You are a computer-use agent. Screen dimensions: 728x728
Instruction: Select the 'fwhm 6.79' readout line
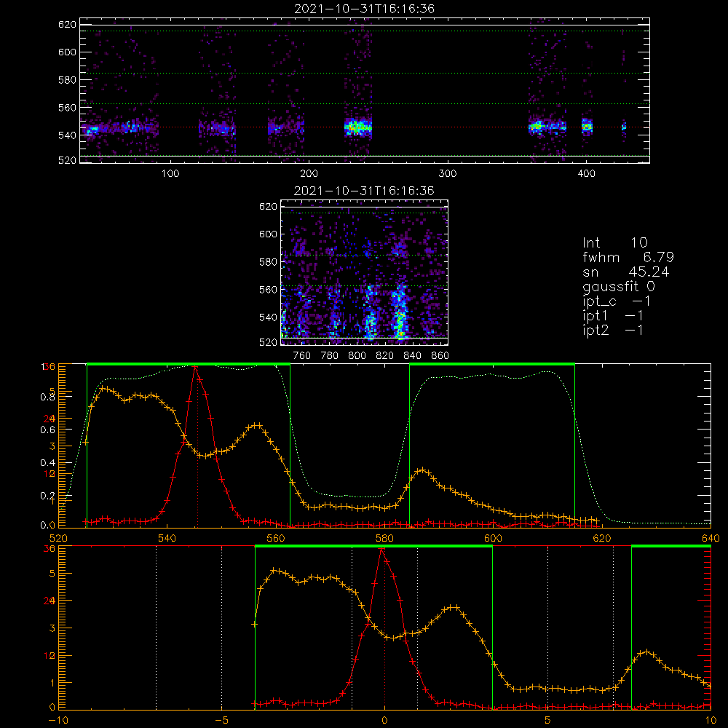(628, 257)
